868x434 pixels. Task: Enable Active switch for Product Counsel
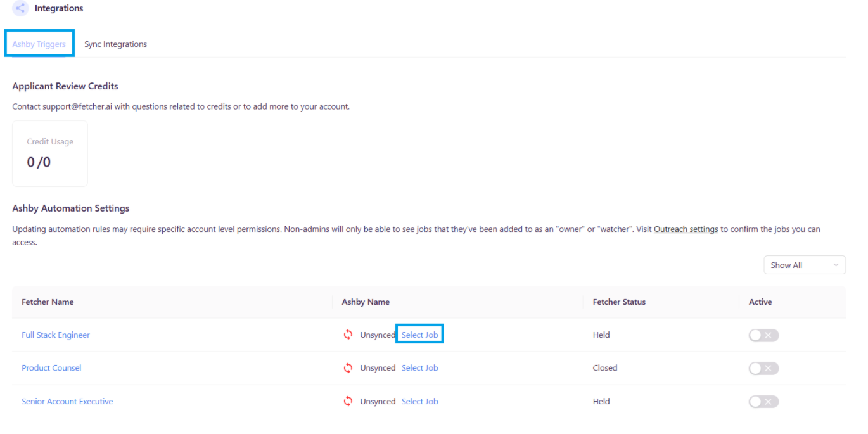tap(763, 368)
